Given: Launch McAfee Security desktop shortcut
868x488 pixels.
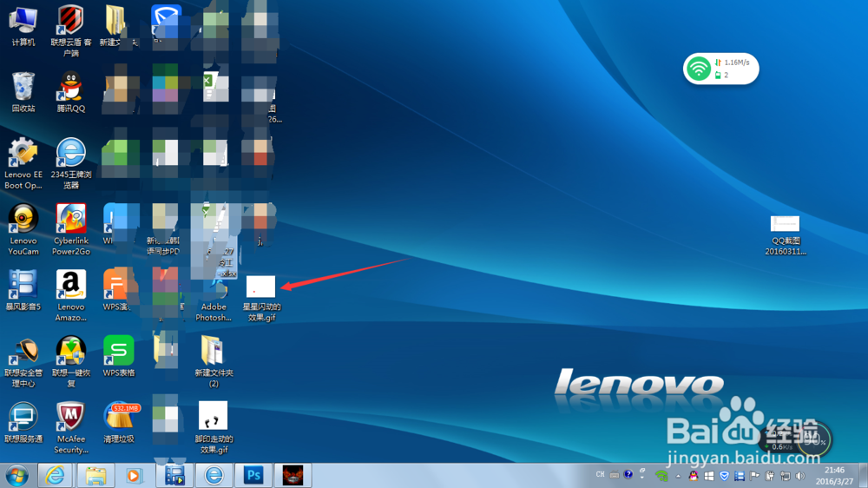Looking at the screenshot, I should coord(71,427).
